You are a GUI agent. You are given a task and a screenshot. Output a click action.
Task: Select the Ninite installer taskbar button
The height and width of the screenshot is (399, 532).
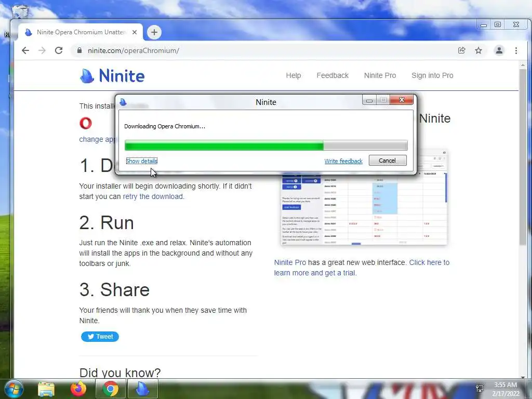142,389
